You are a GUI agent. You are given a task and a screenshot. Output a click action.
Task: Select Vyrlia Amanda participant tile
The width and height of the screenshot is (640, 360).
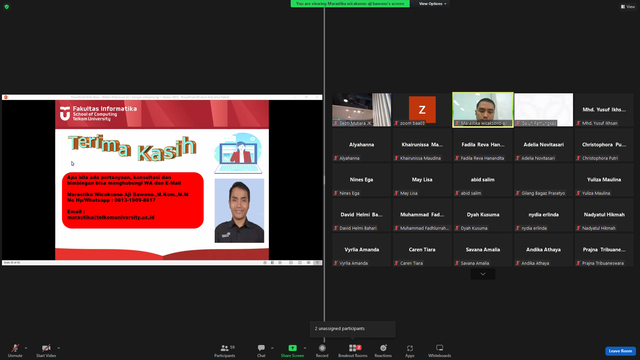pyautogui.click(x=362, y=250)
